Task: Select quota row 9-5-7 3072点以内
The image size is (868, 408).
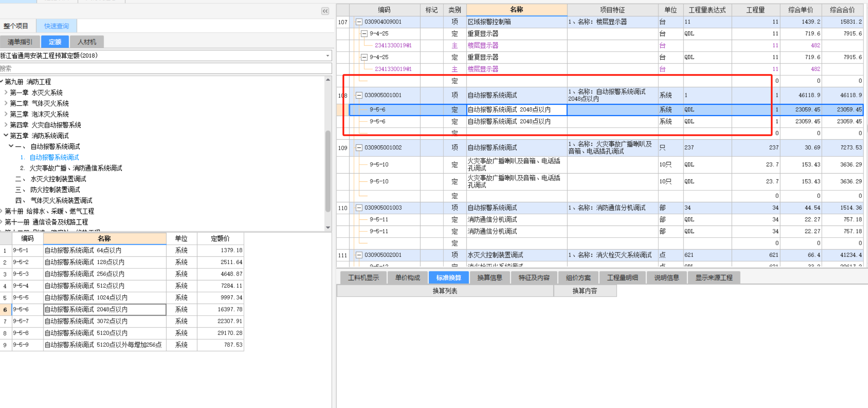Action: pos(122,321)
